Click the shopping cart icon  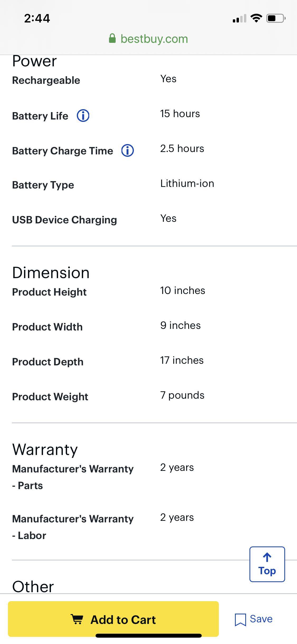(x=77, y=619)
